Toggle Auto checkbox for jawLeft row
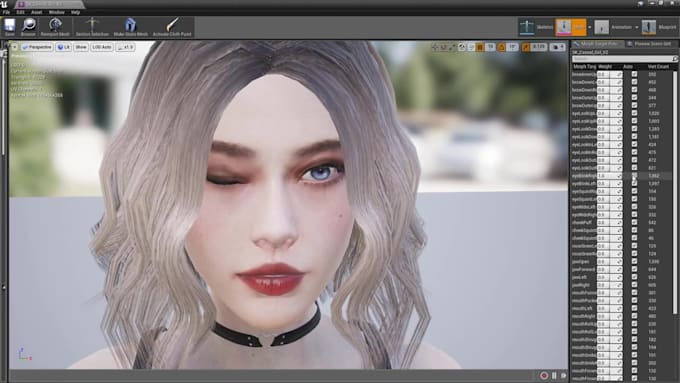The width and height of the screenshot is (680, 383). click(x=634, y=277)
